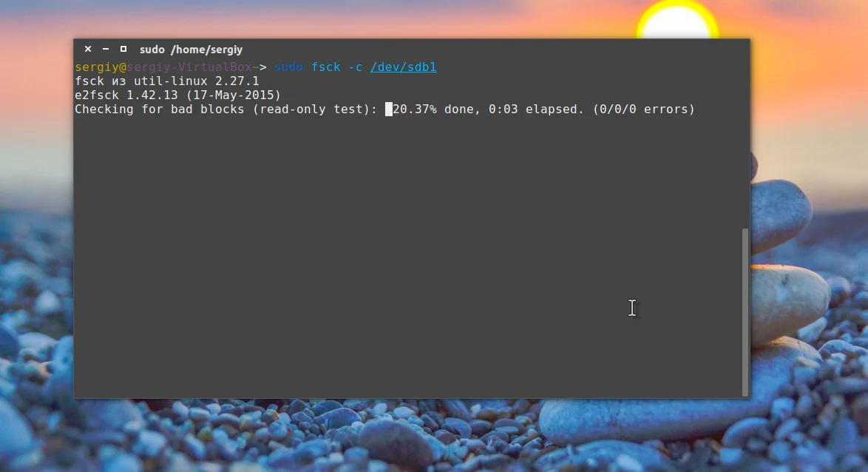
Task: Click the 'util-linux 2.27.1' version text
Action: point(197,81)
